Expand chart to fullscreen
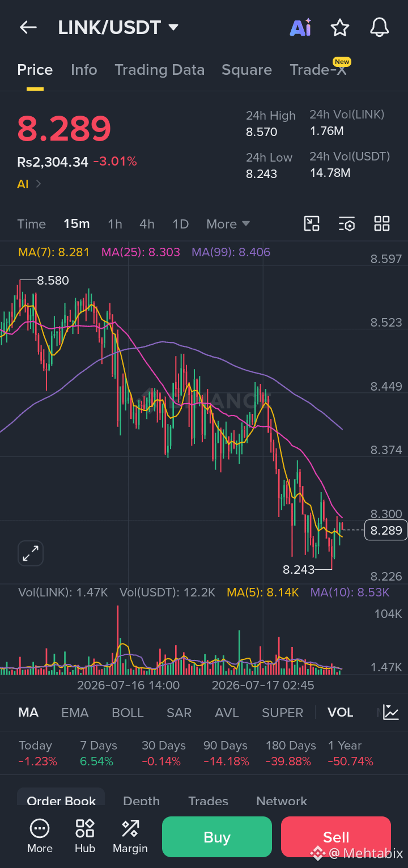 click(31, 553)
